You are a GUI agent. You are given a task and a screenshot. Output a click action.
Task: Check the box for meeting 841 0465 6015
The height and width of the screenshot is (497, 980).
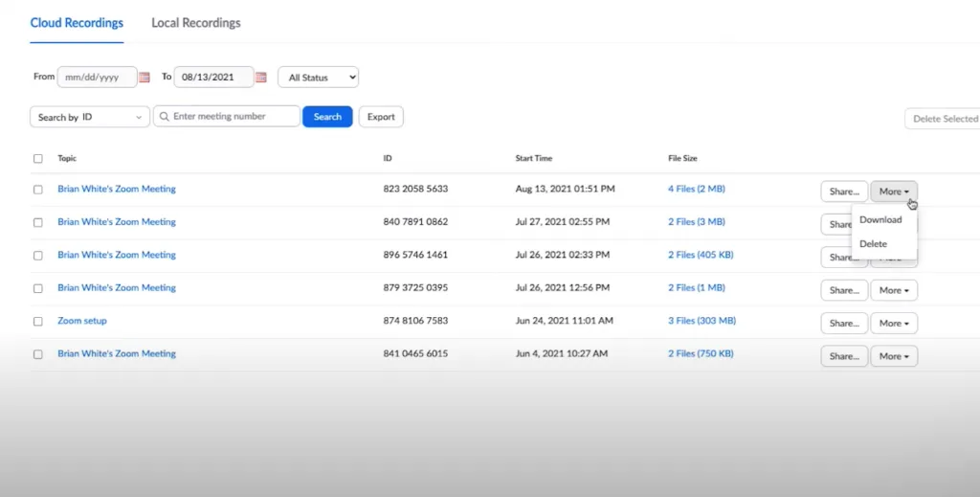tap(38, 354)
